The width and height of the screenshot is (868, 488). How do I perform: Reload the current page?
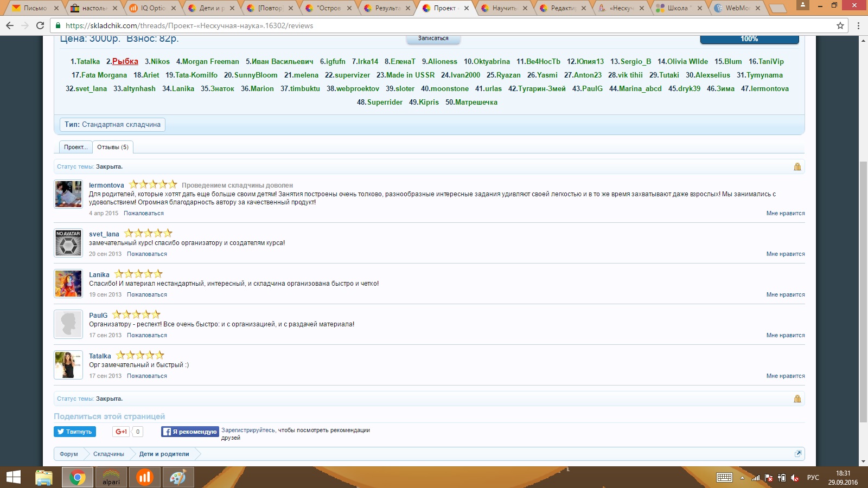point(40,25)
